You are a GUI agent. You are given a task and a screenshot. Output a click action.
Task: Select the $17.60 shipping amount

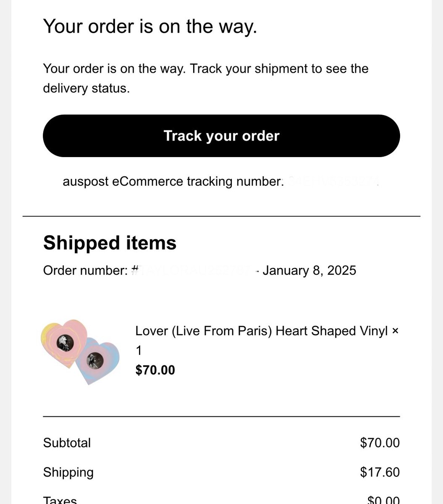pos(380,472)
